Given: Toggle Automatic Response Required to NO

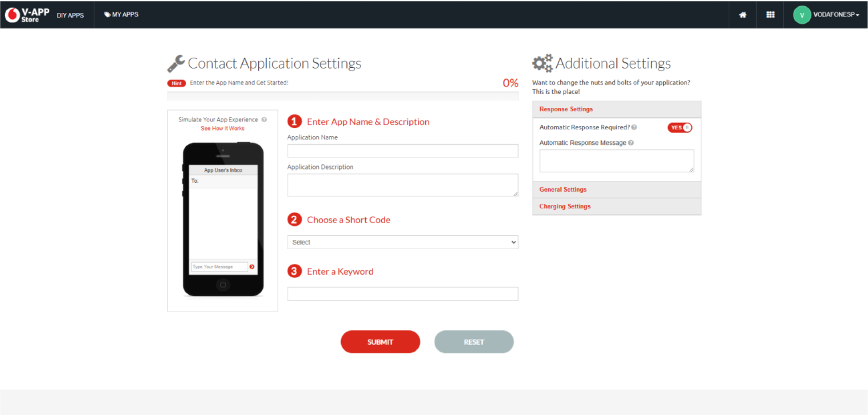Looking at the screenshot, I should coord(680,127).
